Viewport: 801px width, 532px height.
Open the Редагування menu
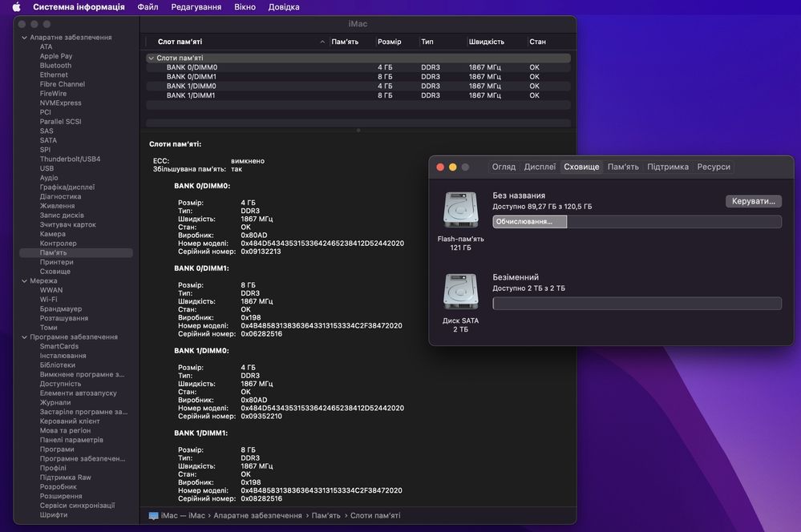tap(196, 7)
